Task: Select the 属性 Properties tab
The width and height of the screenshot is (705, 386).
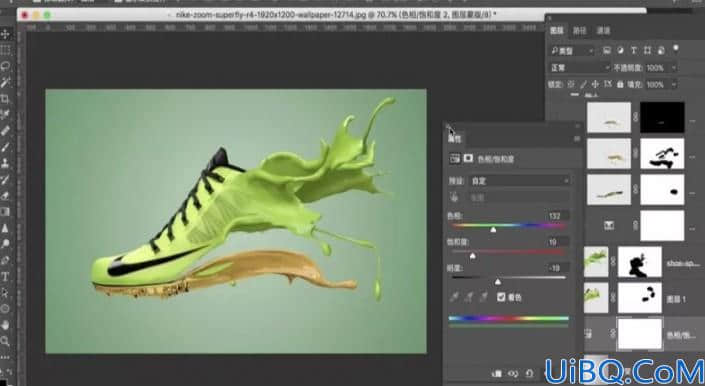Action: pyautogui.click(x=455, y=139)
